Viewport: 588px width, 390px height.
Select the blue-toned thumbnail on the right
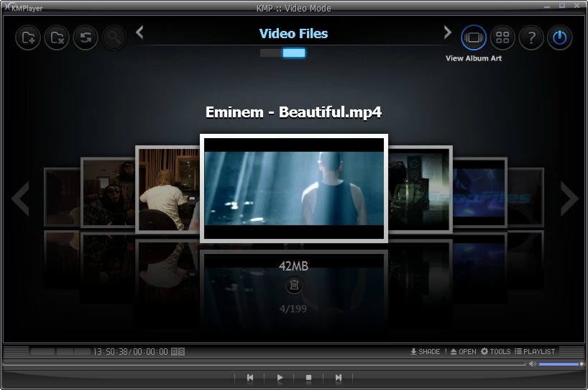[480, 193]
